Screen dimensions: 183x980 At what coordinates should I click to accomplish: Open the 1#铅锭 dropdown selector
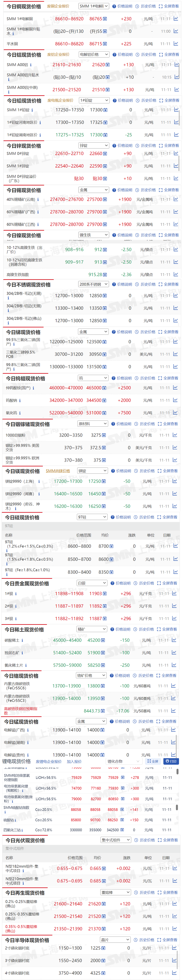click(94, 100)
